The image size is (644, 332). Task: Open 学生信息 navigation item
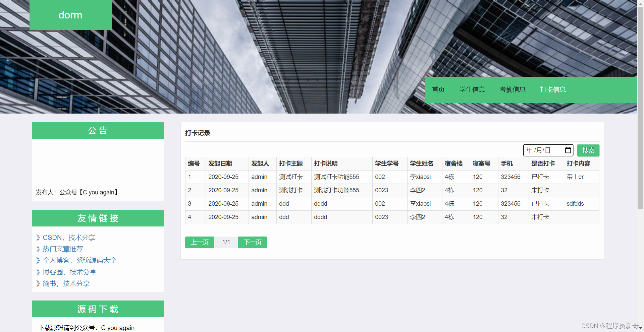point(472,89)
